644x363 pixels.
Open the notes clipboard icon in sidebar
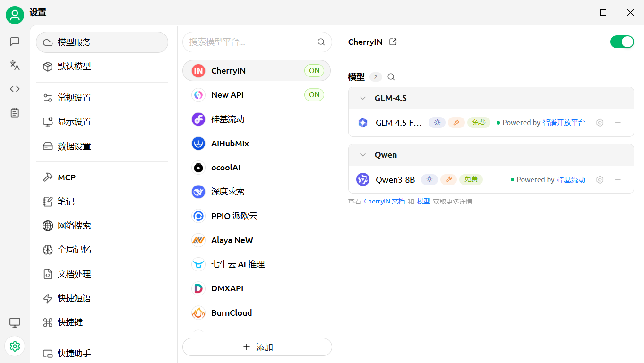[x=15, y=112]
